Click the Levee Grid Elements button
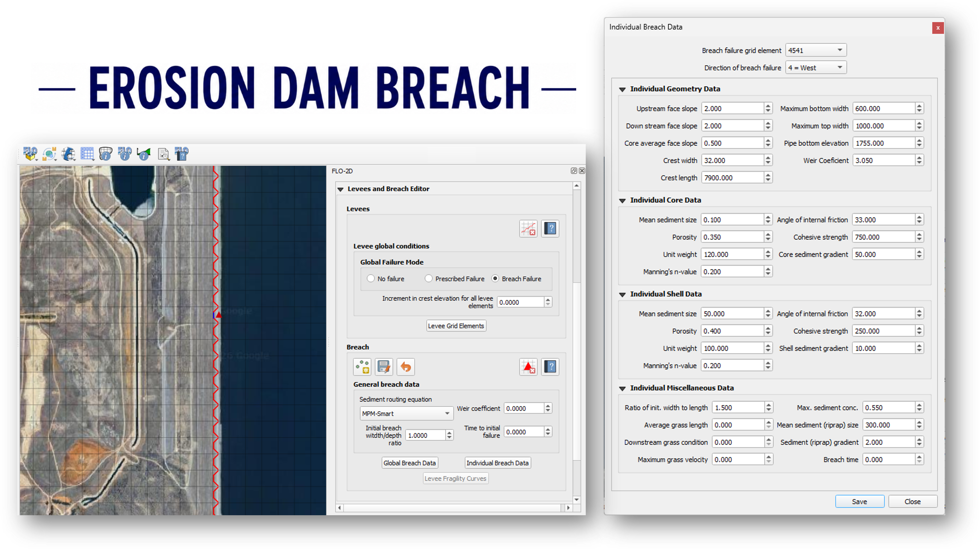The image size is (980, 550). (456, 326)
